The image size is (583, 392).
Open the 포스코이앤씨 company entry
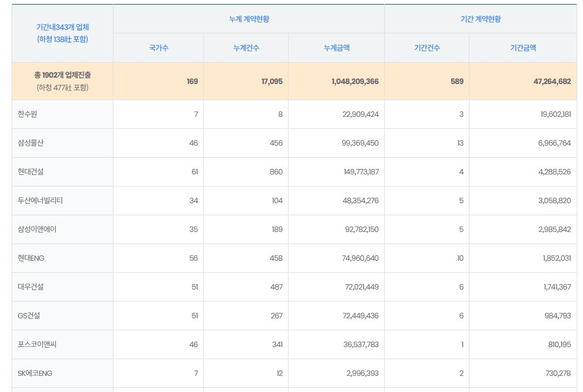click(x=37, y=345)
